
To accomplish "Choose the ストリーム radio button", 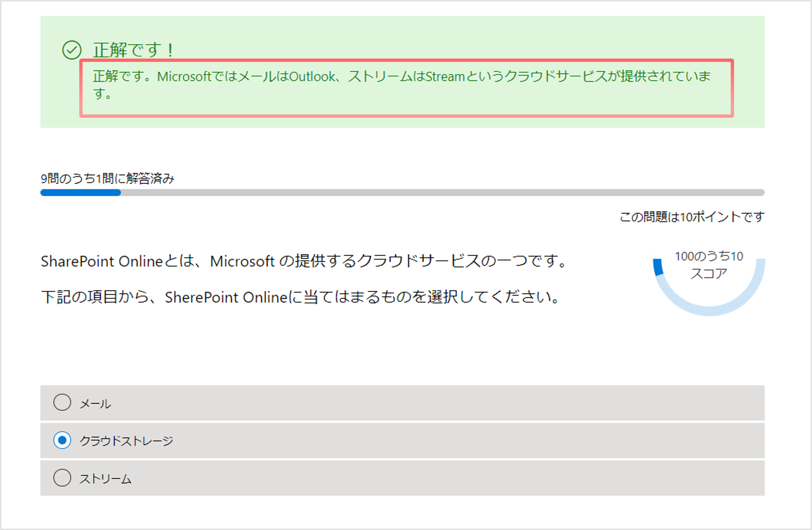I will [x=62, y=477].
